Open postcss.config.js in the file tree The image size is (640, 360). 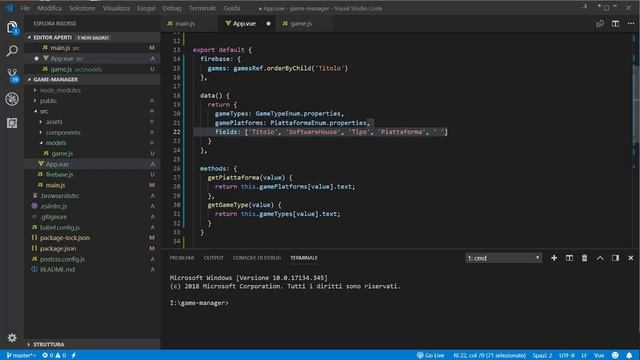62,259
